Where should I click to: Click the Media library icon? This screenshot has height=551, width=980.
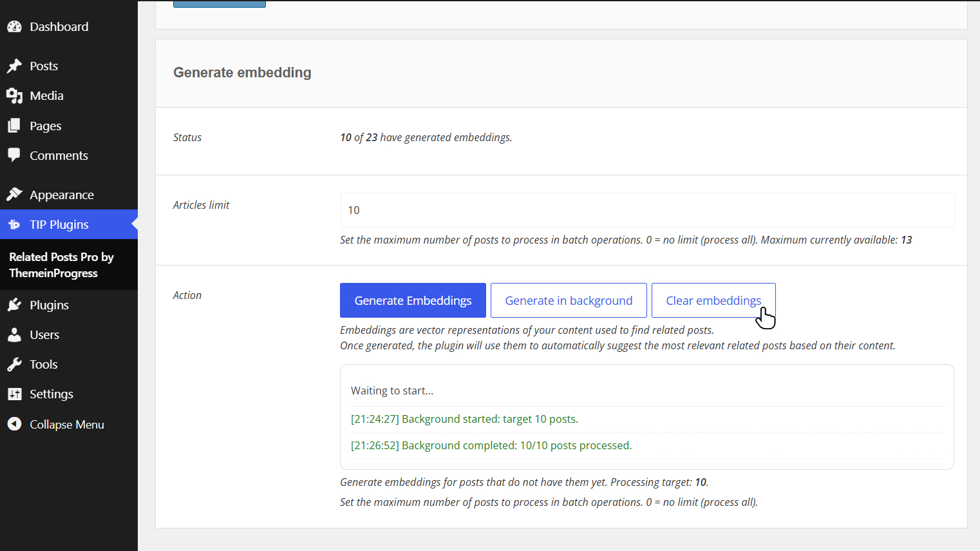click(14, 95)
